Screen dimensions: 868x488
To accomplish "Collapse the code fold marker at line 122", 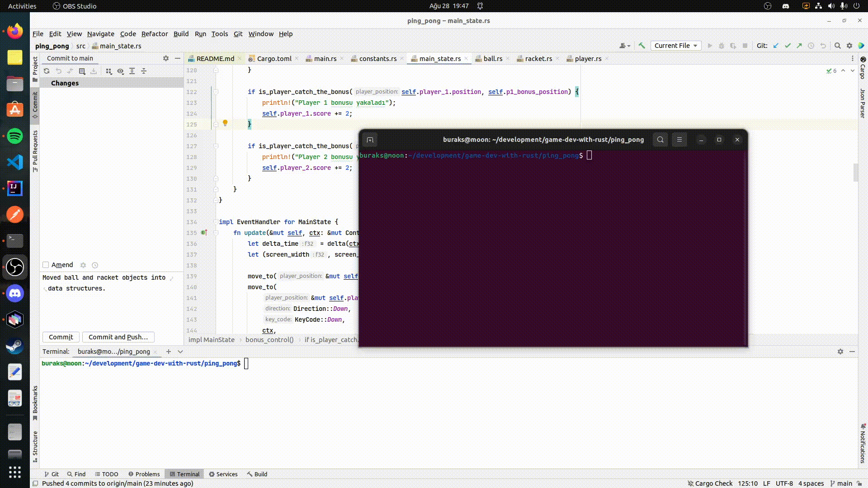I will pos(216,92).
